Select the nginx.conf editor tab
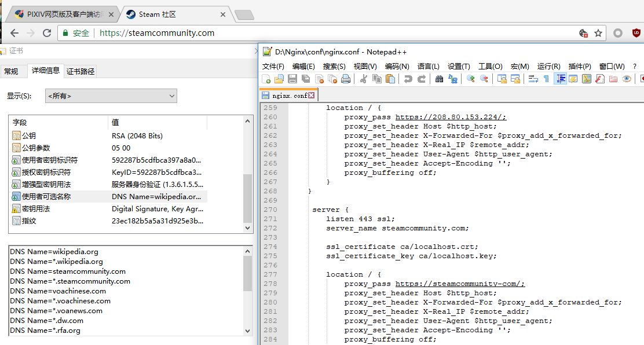 [x=288, y=96]
